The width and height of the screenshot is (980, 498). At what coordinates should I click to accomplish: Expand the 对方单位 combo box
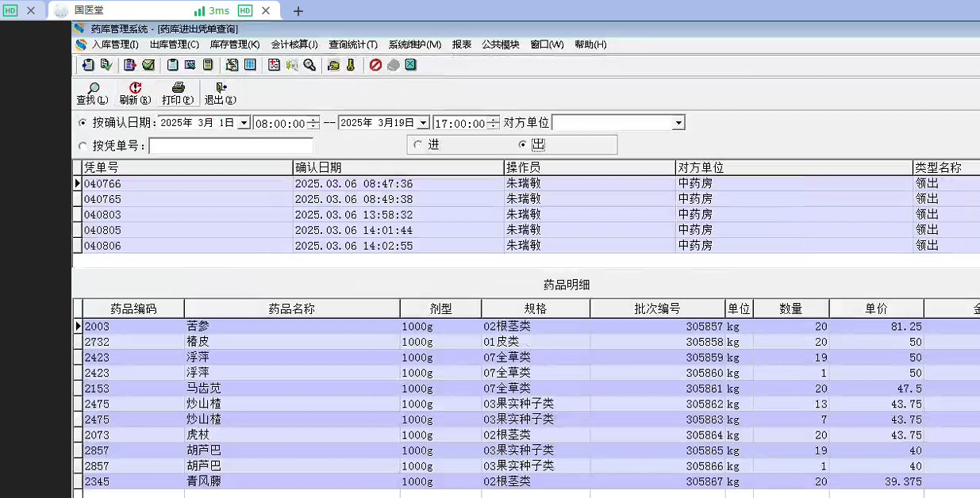tap(678, 124)
